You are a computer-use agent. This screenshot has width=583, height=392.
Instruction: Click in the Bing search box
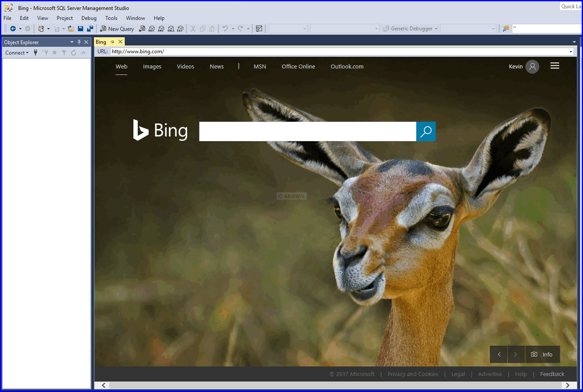tap(308, 131)
